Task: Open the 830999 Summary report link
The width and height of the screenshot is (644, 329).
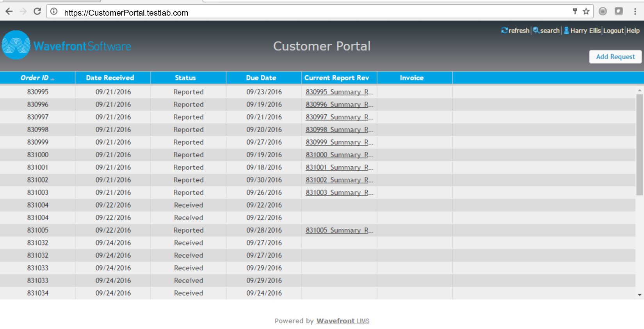Action: 339,142
